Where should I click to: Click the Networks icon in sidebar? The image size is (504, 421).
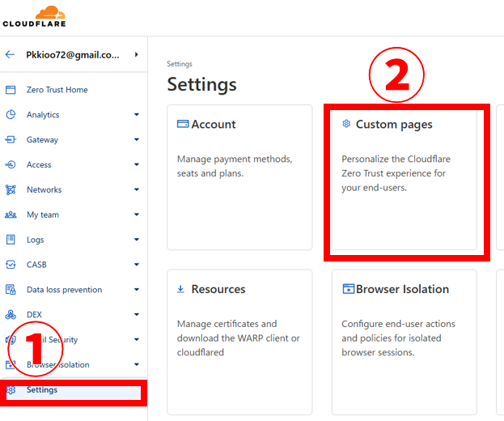click(11, 190)
